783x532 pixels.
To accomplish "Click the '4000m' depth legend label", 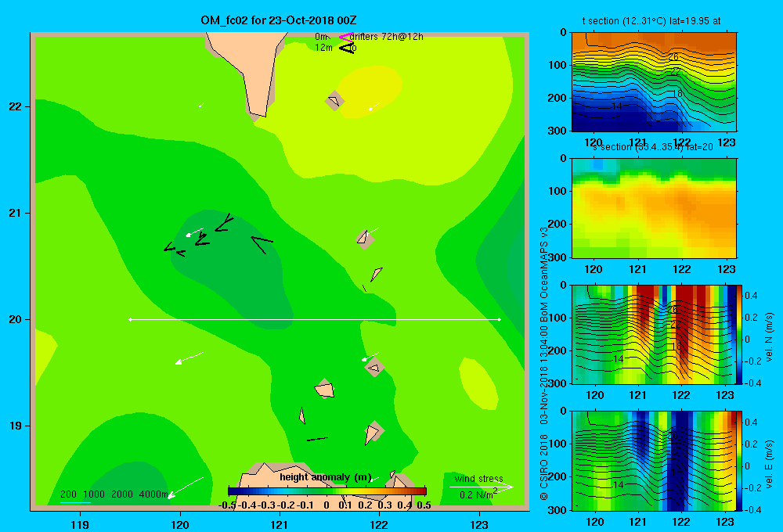I will coord(153,494).
